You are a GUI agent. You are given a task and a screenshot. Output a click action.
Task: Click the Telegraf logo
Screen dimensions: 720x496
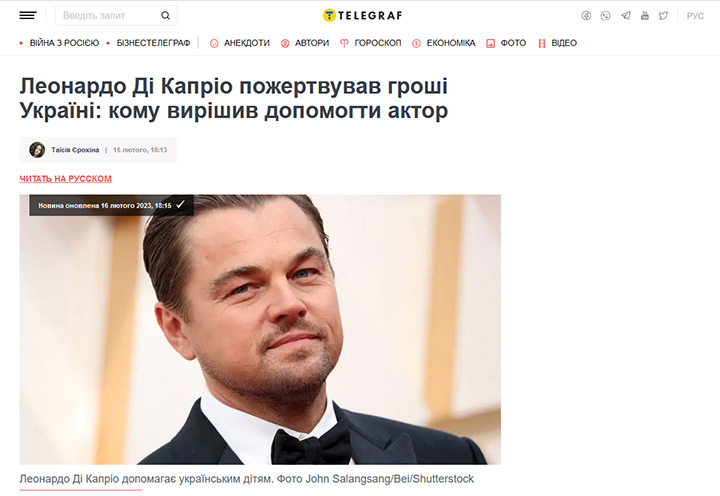pos(362,16)
